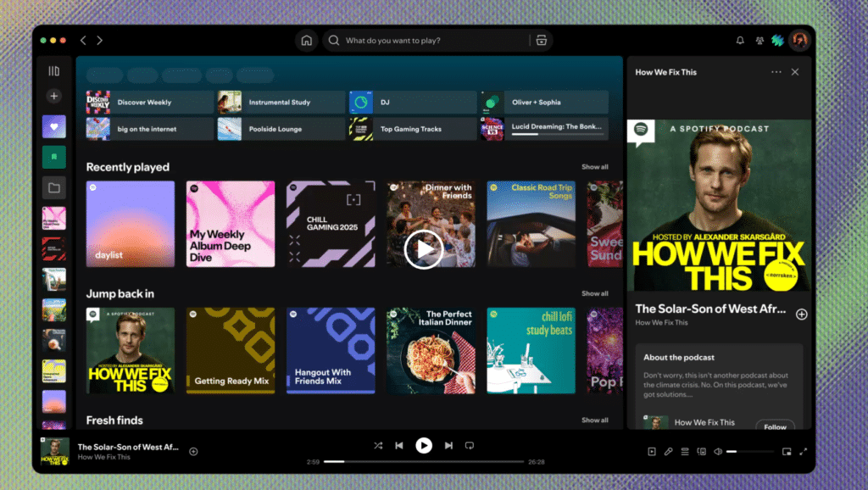The width and height of the screenshot is (868, 490).
Task: Open the Discover Weekly shortcut
Action: (149, 103)
